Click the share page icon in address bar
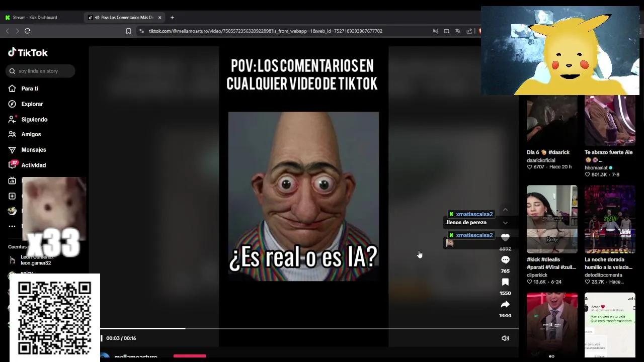Viewport: 644px width, 362px height. 469,31
